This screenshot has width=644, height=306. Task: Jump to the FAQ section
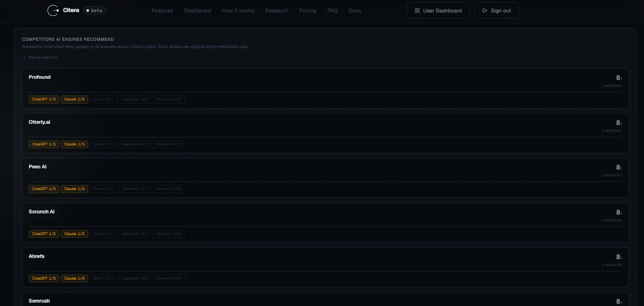pos(332,10)
